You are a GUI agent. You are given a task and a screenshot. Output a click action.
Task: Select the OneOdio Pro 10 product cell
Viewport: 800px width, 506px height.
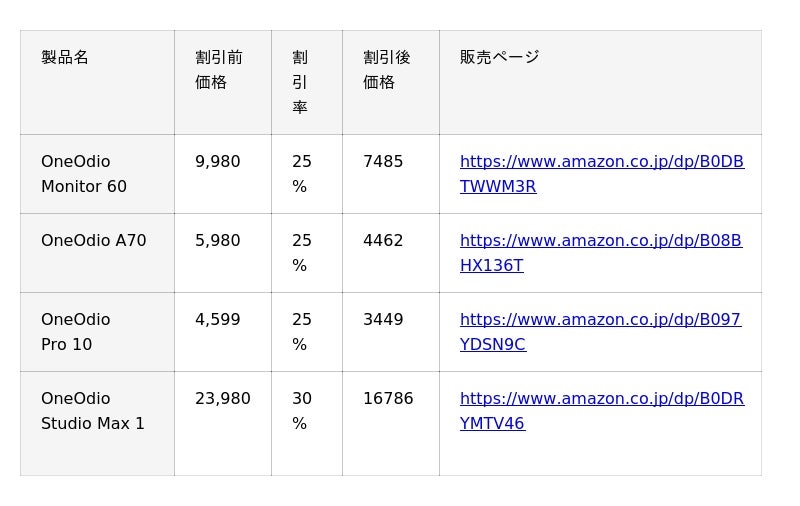tap(76, 332)
